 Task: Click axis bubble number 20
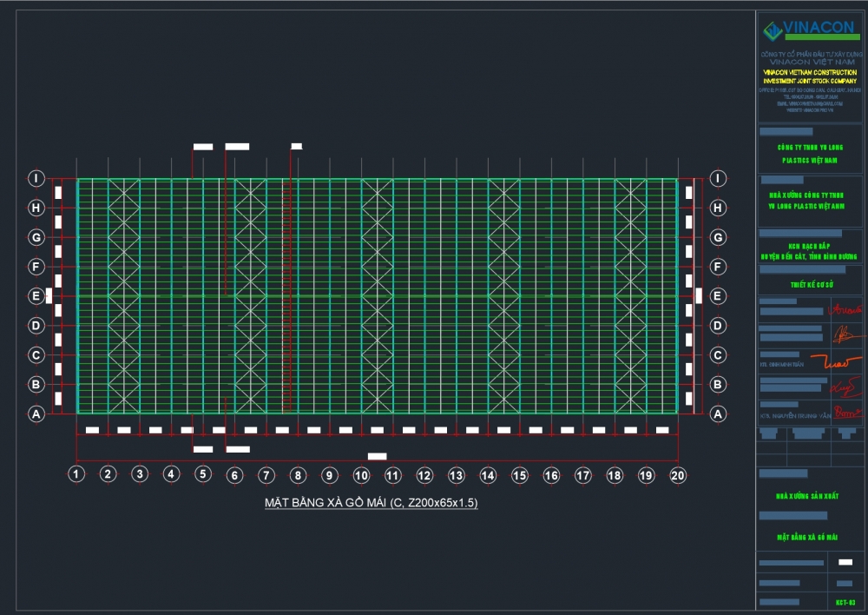click(x=678, y=474)
